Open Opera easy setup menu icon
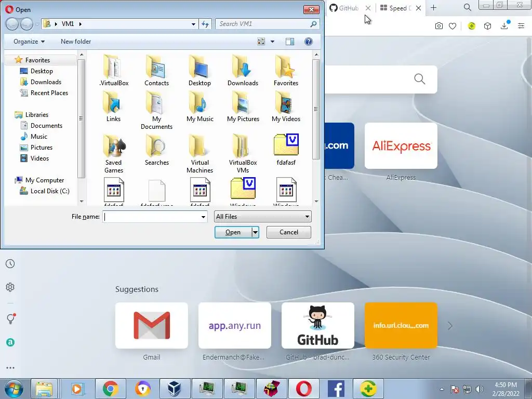Screen dimensions: 532x399 pyautogui.click(x=521, y=26)
